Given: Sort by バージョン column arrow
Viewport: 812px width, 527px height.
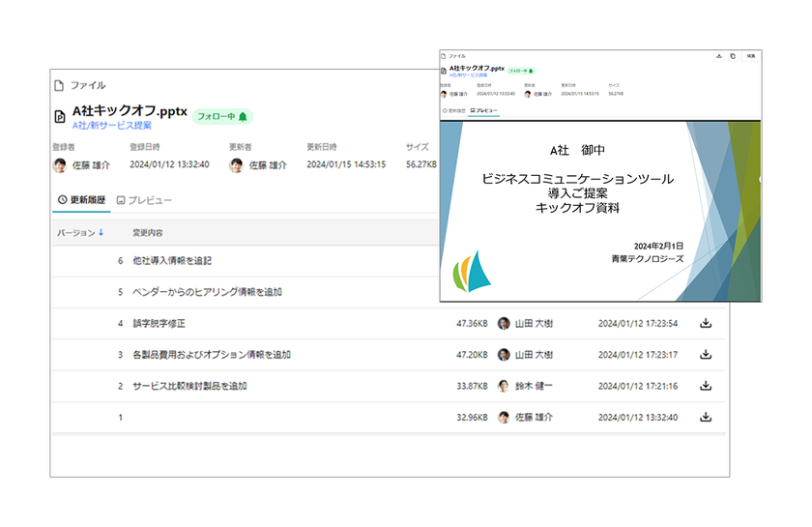Looking at the screenshot, I should click(101, 233).
